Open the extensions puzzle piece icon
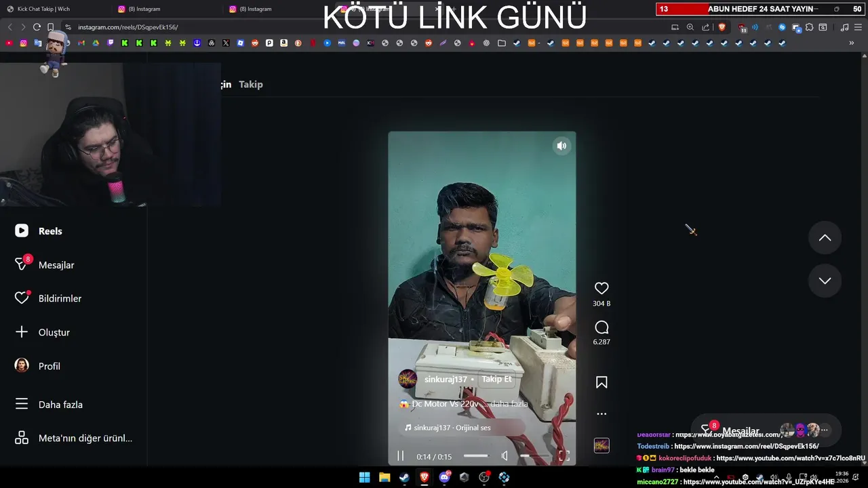The width and height of the screenshot is (868, 488). [809, 27]
